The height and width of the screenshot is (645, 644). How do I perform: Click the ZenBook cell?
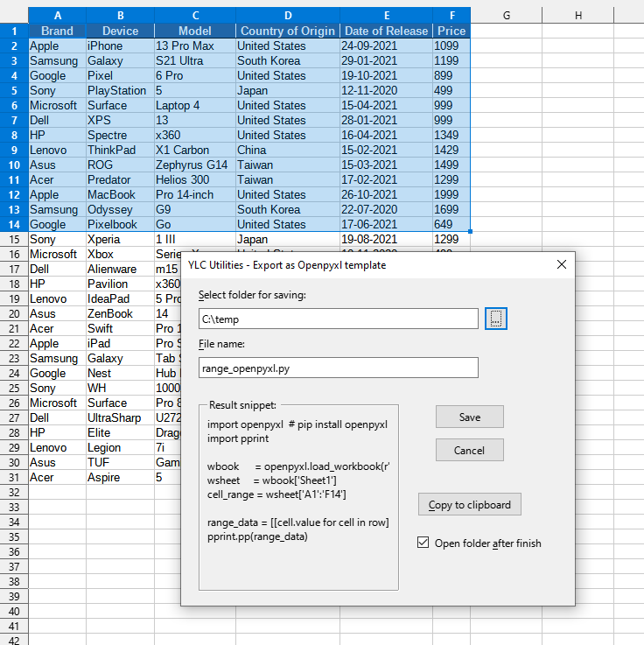tap(120, 313)
